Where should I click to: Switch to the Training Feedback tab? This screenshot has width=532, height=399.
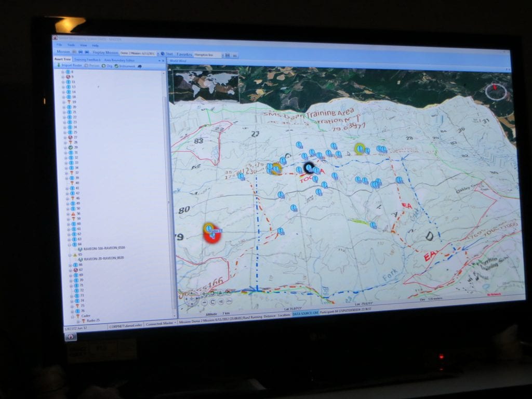pyautogui.click(x=87, y=60)
